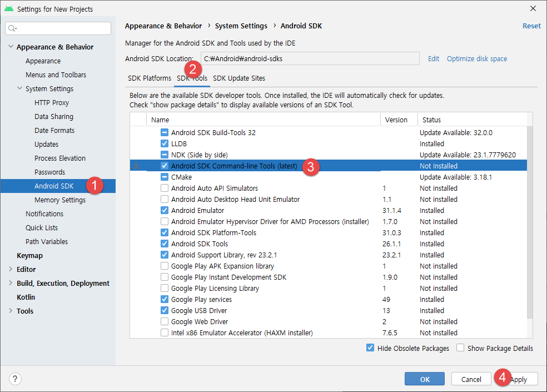Open Kotlin settings
The image size is (547, 392).
point(26,297)
